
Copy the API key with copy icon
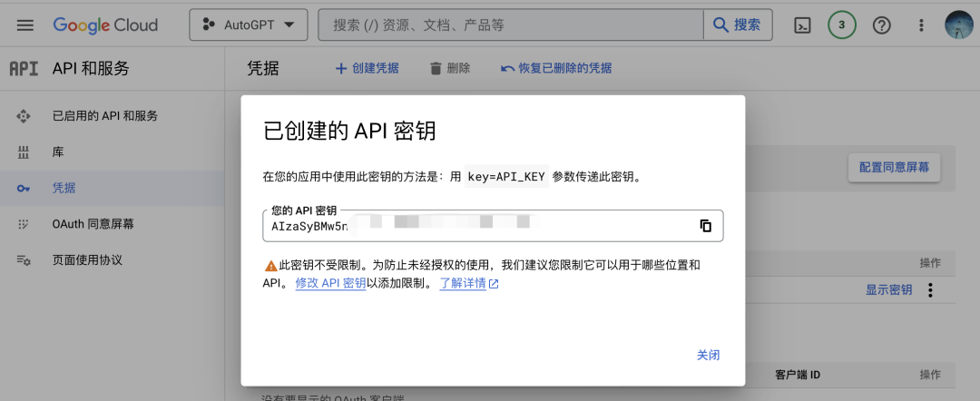[706, 226]
